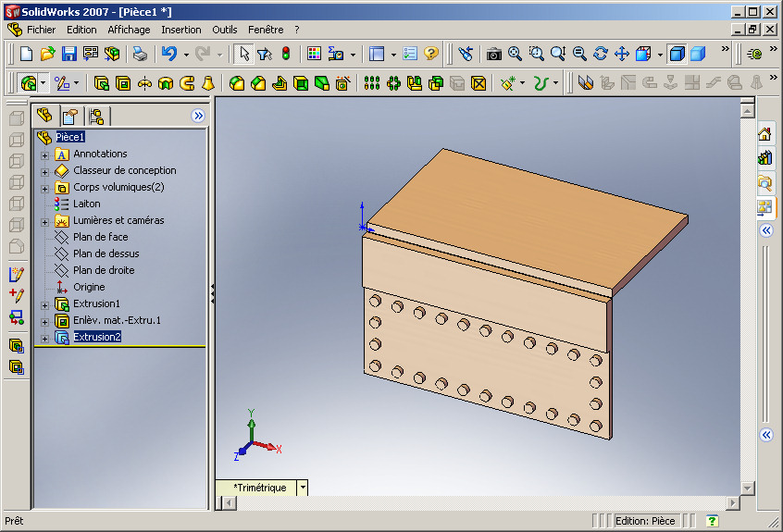Open the Outils menu
The image size is (783, 532).
pos(225,30)
